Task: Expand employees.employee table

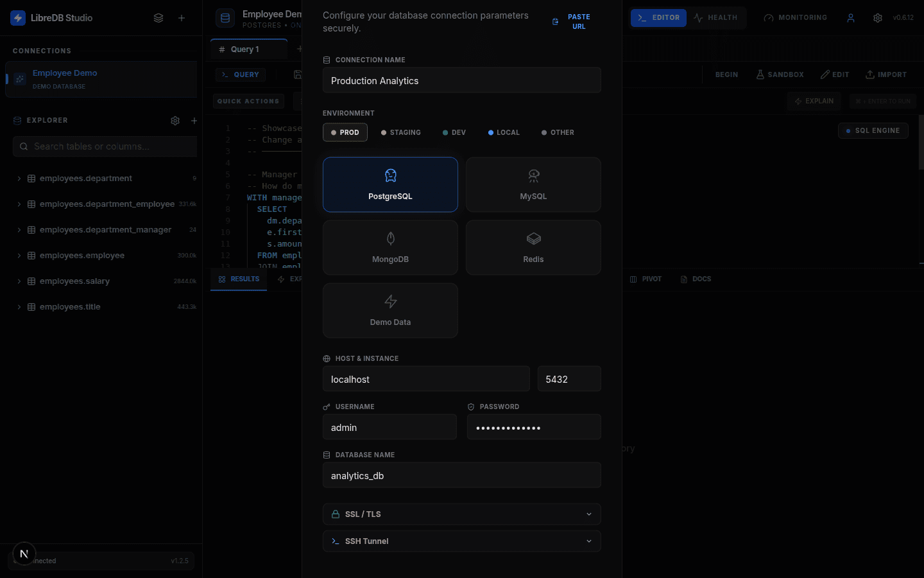Action: point(19,256)
